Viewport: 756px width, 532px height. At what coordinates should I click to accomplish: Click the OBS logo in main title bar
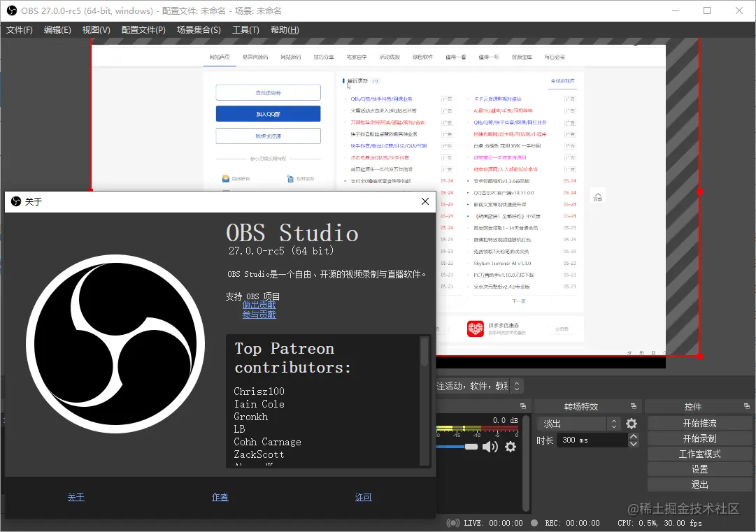tap(12, 10)
